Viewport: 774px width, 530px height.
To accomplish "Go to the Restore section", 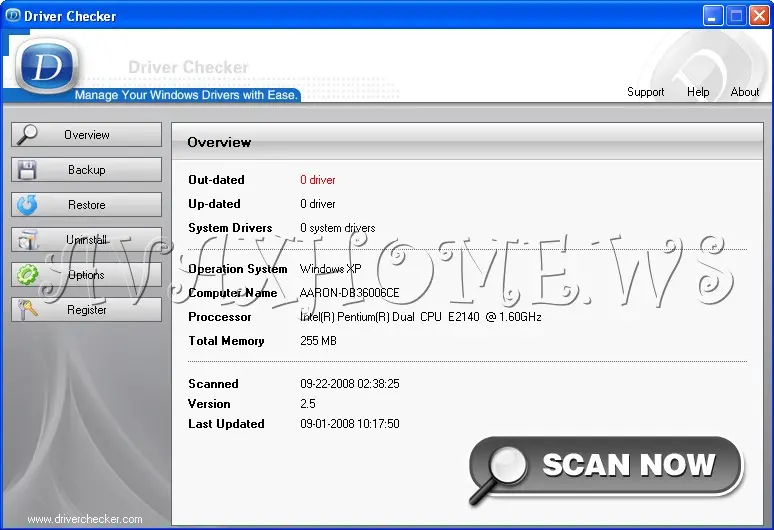I will [x=86, y=205].
